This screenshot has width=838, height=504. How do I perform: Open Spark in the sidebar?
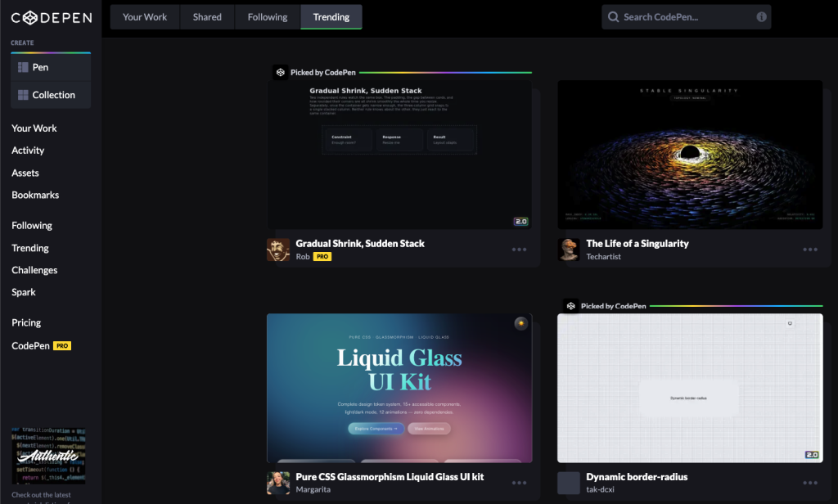24,292
